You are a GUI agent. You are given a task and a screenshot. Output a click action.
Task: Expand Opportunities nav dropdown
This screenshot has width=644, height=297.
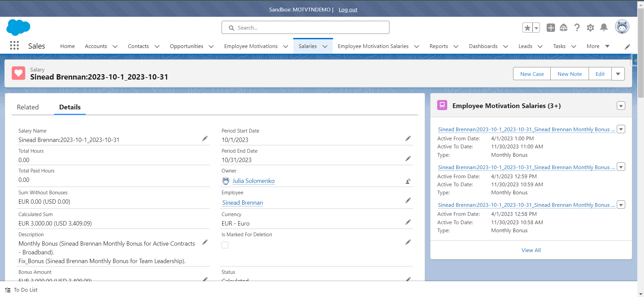click(211, 46)
